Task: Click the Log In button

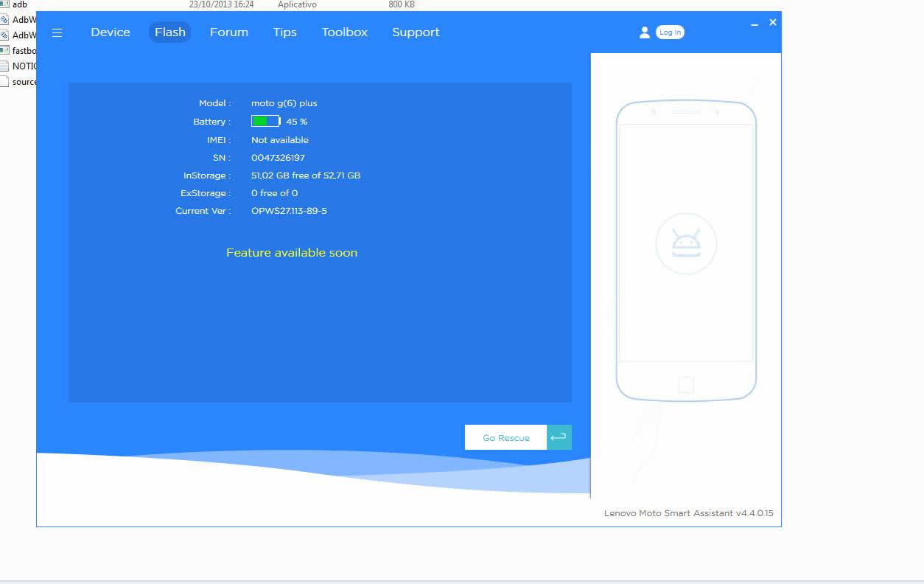Action: click(670, 32)
